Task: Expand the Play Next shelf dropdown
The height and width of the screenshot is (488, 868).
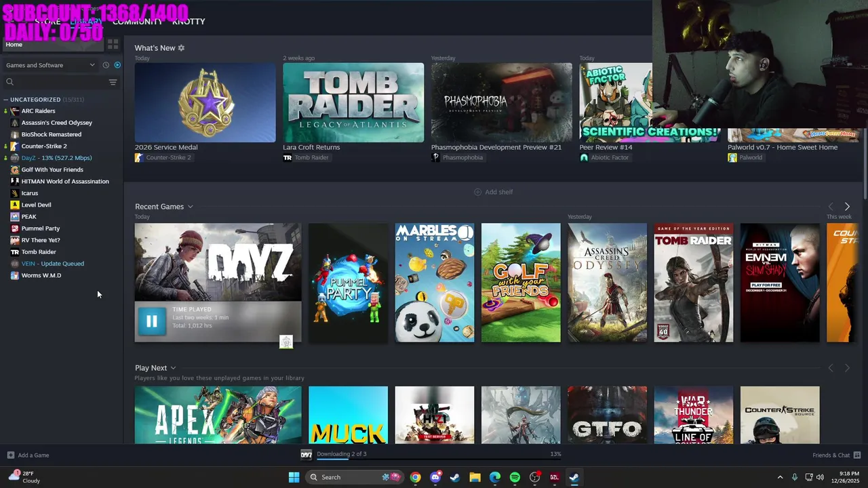Action: pyautogui.click(x=173, y=368)
